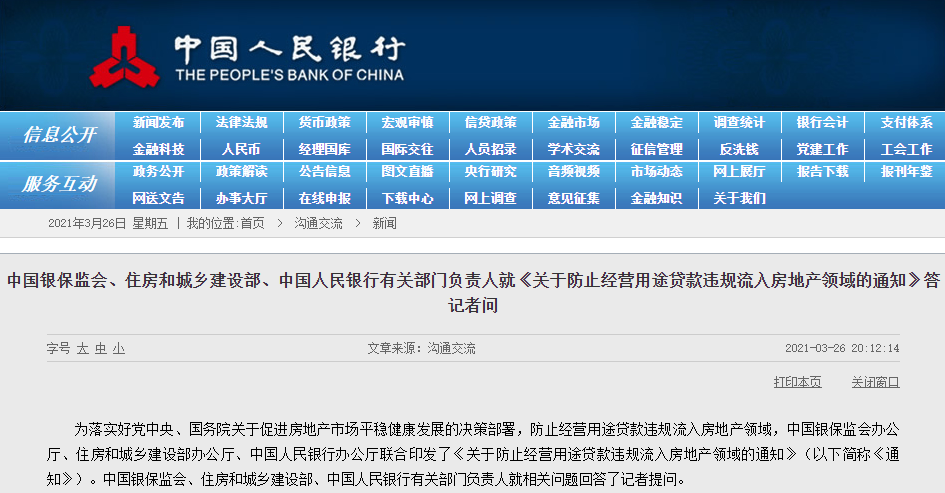Click the 文章来源：沟通交流 text
The width and height of the screenshot is (945, 493).
tap(421, 348)
